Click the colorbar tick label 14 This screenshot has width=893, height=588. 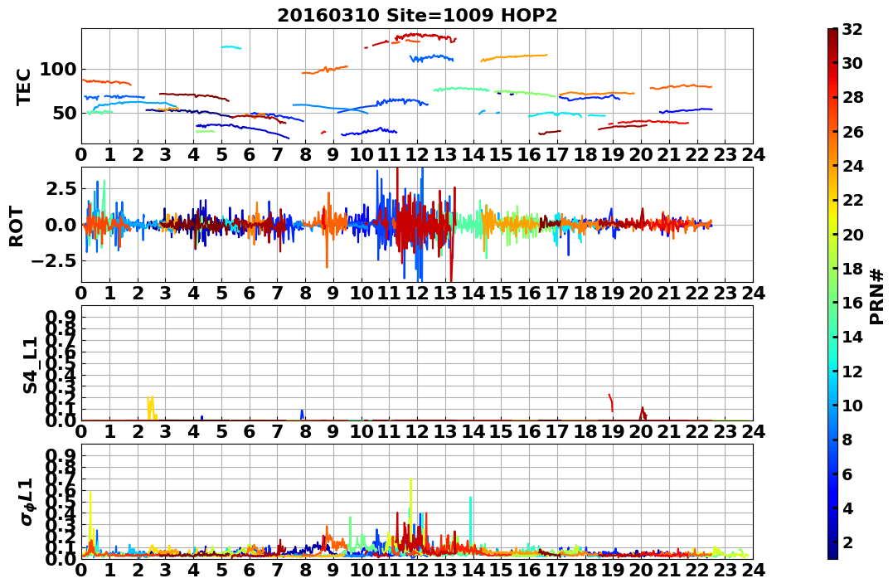(x=852, y=337)
